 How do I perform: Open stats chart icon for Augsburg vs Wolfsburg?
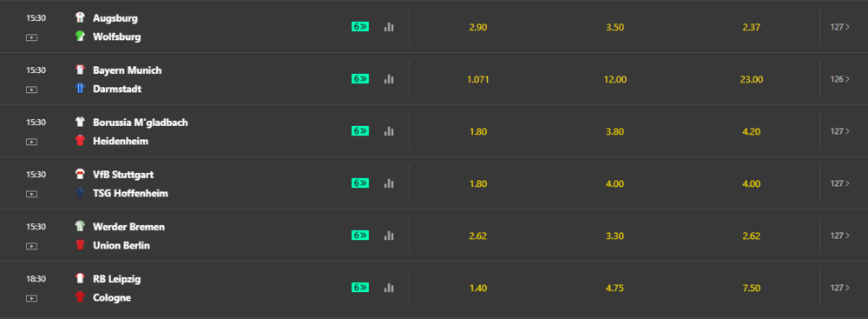(x=389, y=27)
